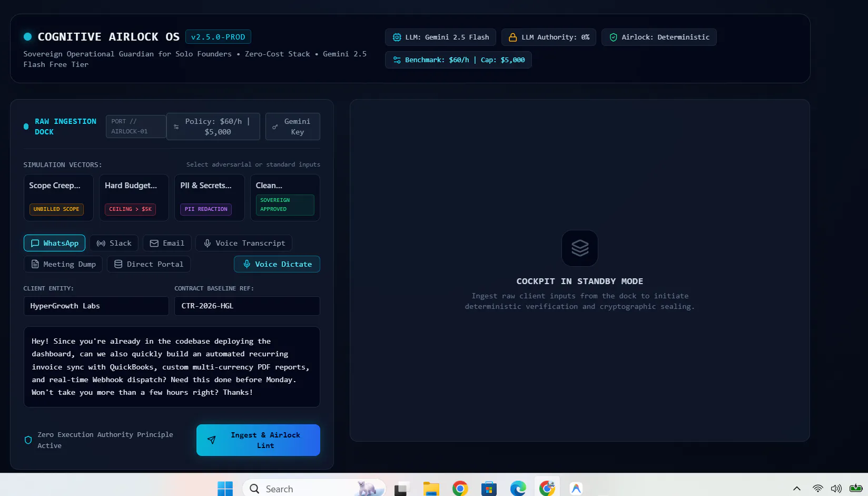This screenshot has width=868, height=496.
Task: Choose the PII & Secrets simulation vector
Action: click(x=210, y=198)
